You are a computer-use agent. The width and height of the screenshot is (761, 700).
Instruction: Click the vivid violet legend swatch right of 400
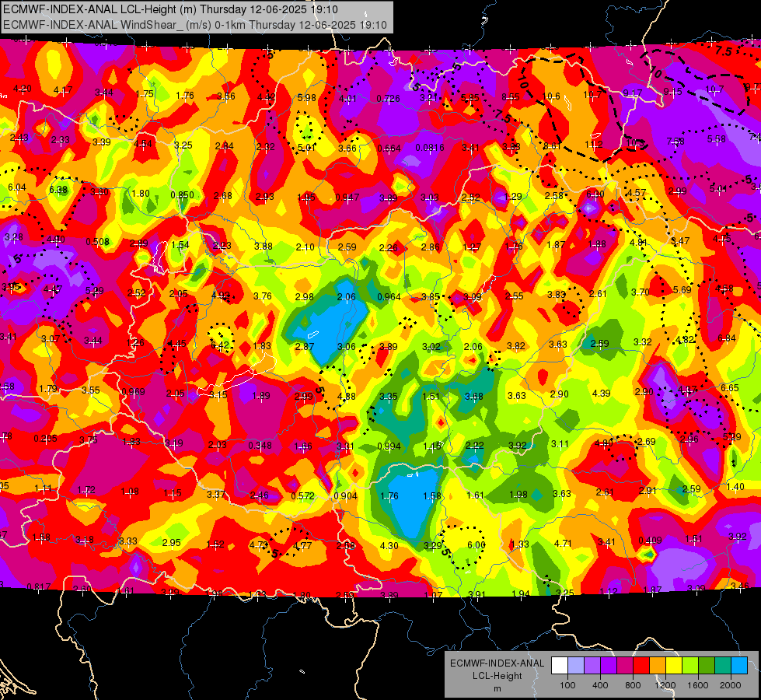coord(609,666)
